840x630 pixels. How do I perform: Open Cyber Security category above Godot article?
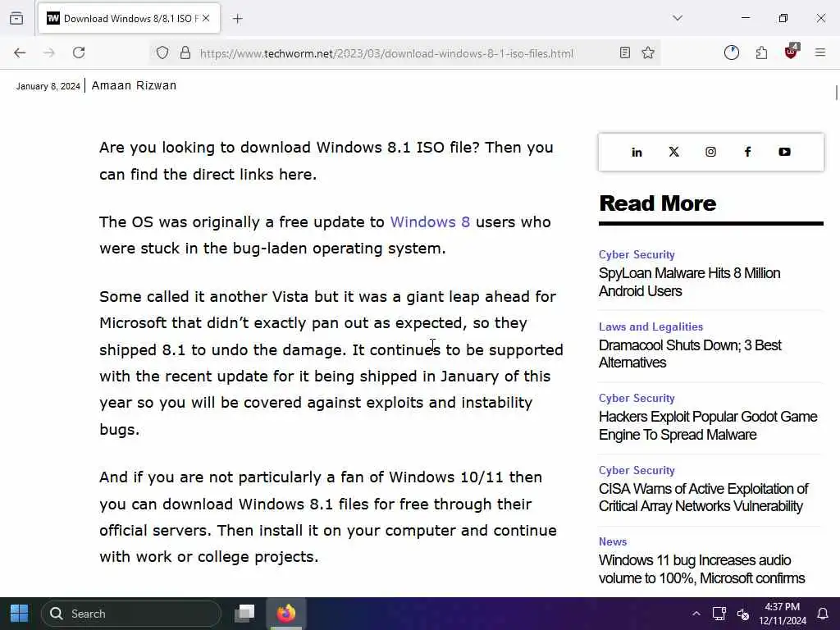point(637,398)
